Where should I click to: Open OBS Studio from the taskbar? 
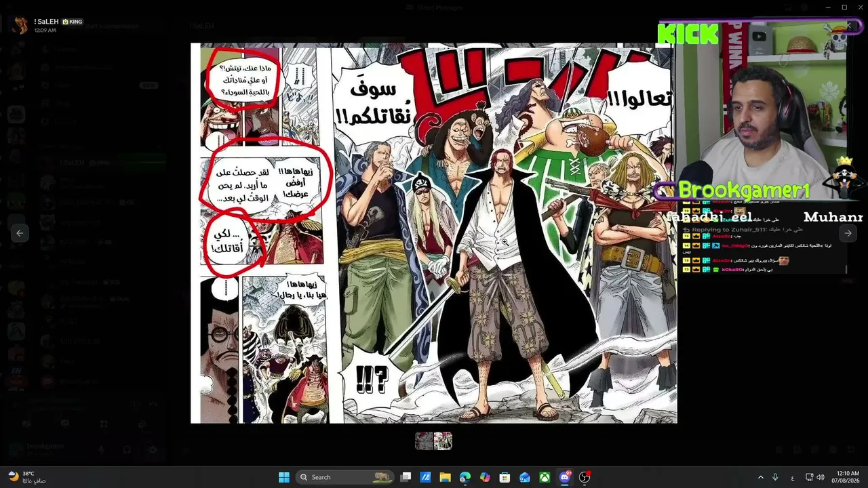point(585,477)
